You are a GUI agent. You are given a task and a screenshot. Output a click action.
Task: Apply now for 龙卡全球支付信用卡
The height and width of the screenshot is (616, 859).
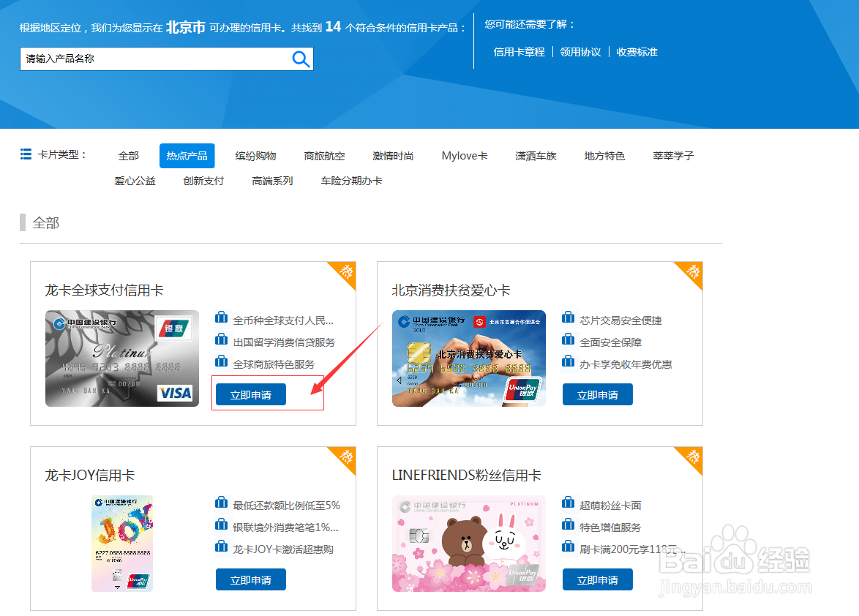251,395
